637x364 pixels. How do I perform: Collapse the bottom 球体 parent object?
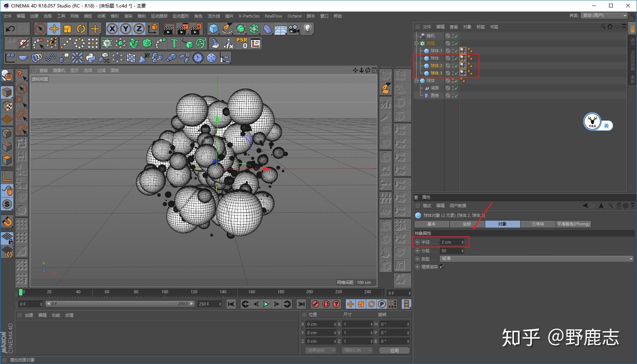click(417, 80)
